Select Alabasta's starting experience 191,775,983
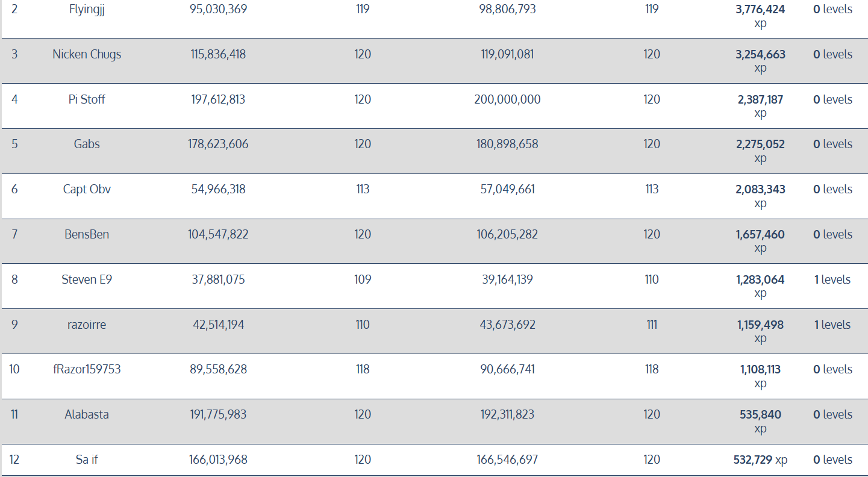The height and width of the screenshot is (477, 868). click(218, 414)
